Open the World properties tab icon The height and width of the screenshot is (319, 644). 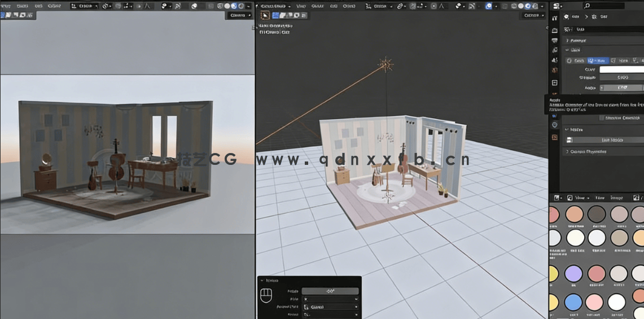(555, 71)
